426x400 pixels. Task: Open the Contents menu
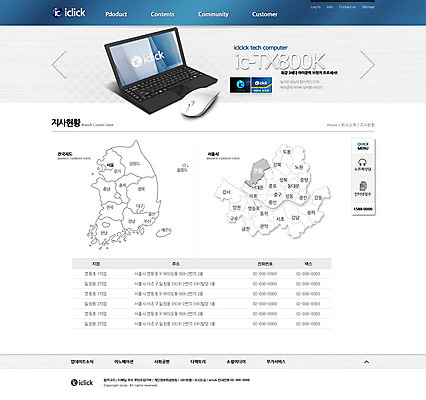(162, 14)
